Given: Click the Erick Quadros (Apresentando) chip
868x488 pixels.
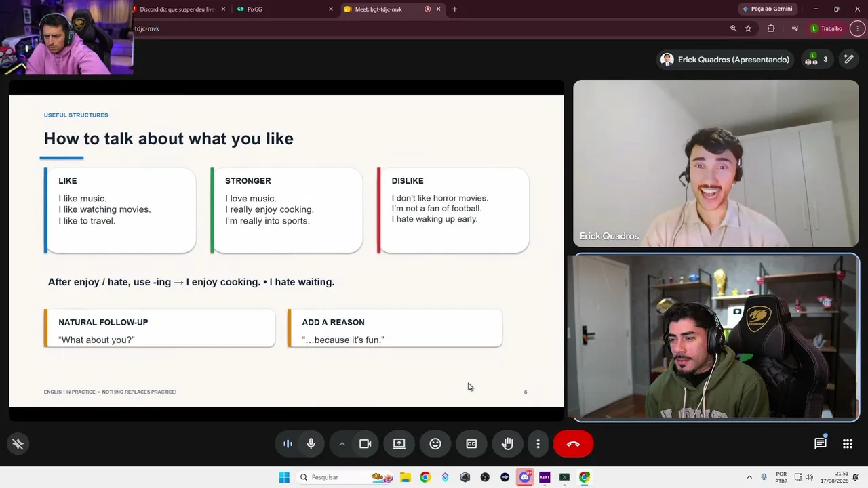Looking at the screenshot, I should coord(725,60).
